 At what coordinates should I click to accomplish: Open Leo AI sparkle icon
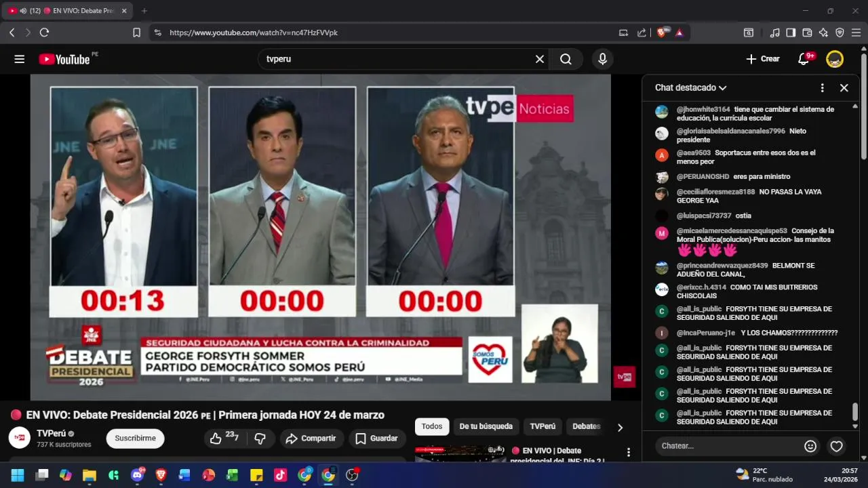point(823,33)
